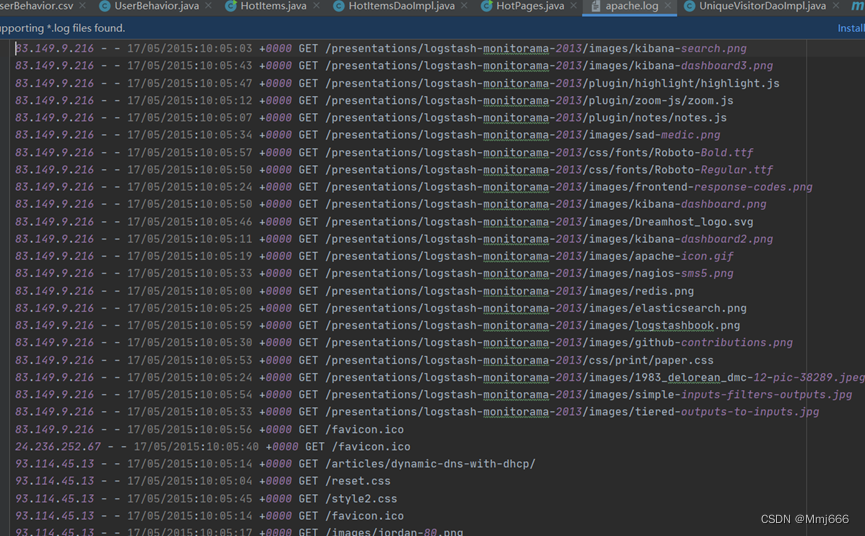Image resolution: width=865 pixels, height=536 pixels.
Task: Click the /articles/dynamic-dns-with-dhcp/ request path
Action: tap(430, 464)
